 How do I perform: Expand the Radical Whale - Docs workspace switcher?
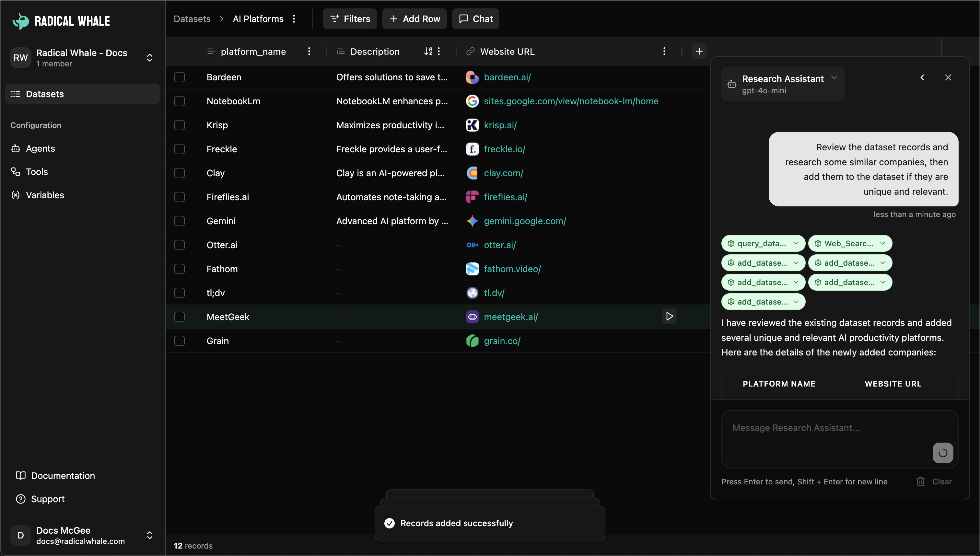150,57
